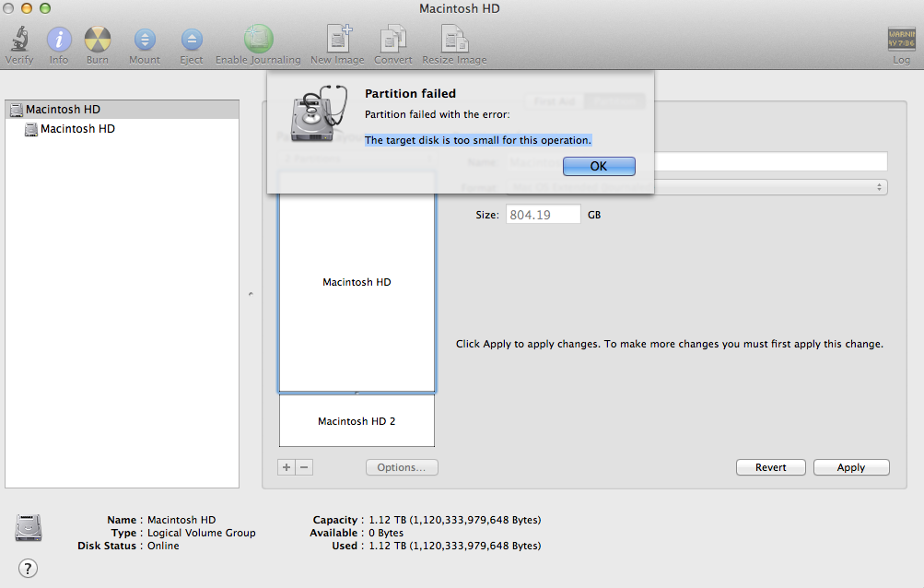This screenshot has height=588, width=924.
Task: Open the help question mark button
Action: 28,569
